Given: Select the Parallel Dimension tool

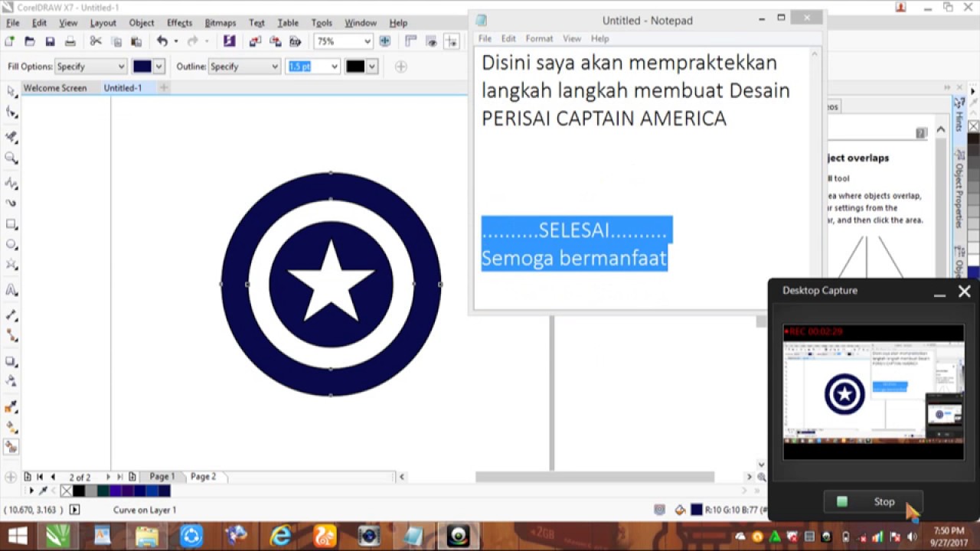Looking at the screenshot, I should 11,315.
